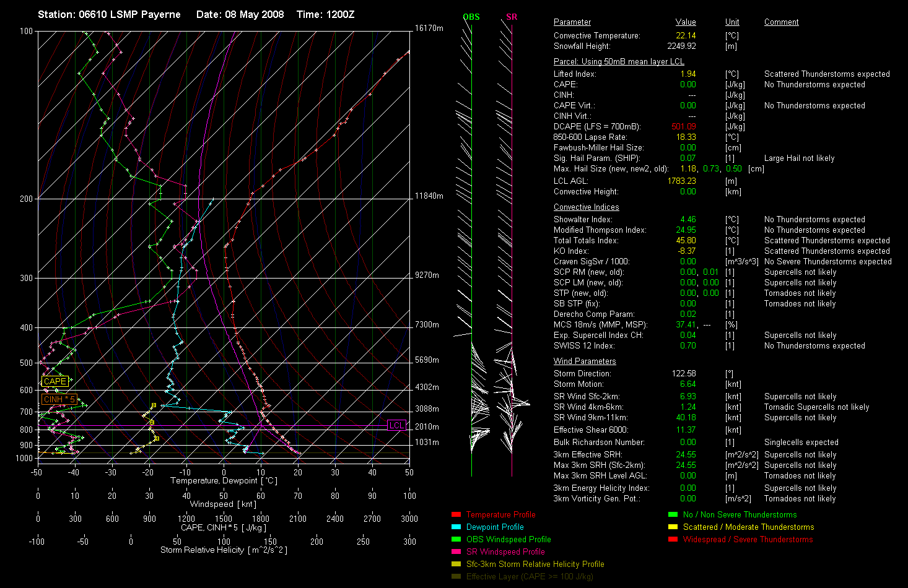Screen dimensions: 908x588
Task: Click the orange CINH * 5 label box
Action: 59,399
